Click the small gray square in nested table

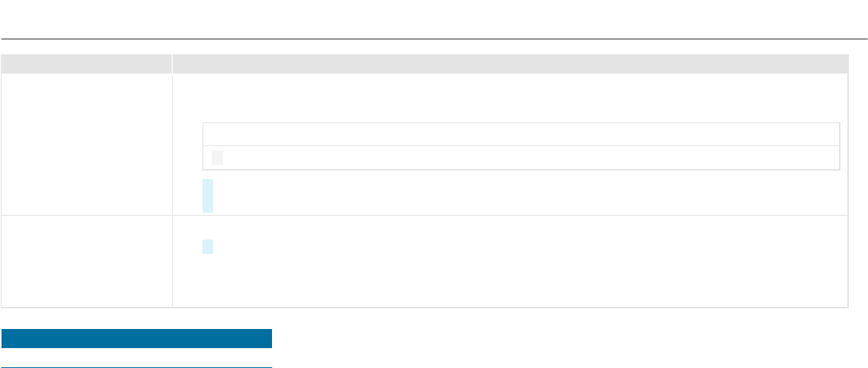218,158
